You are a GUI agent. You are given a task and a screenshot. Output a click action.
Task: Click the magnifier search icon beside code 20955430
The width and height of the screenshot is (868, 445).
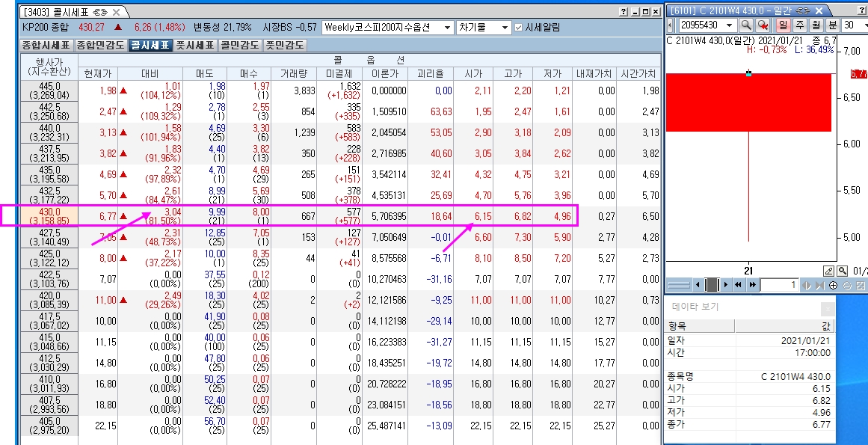(x=745, y=25)
